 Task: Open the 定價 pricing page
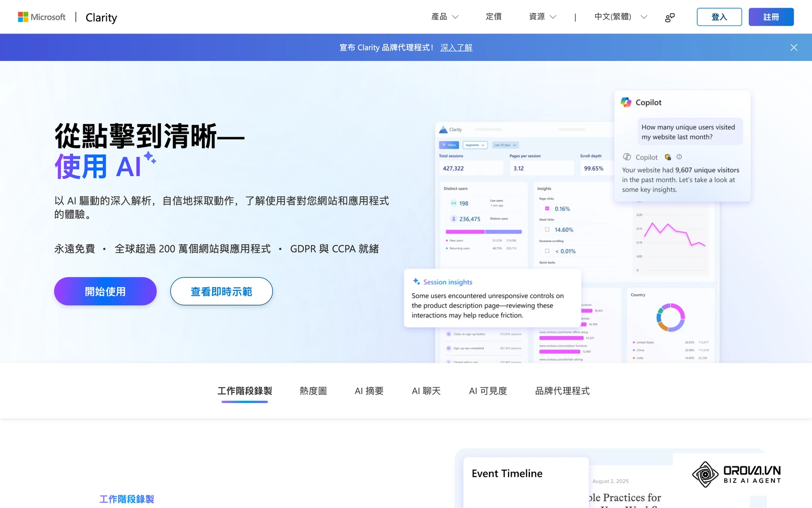pyautogui.click(x=493, y=17)
